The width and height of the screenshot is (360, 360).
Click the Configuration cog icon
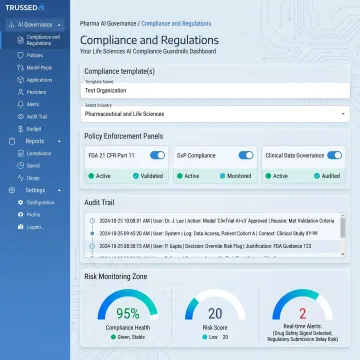coord(20,203)
